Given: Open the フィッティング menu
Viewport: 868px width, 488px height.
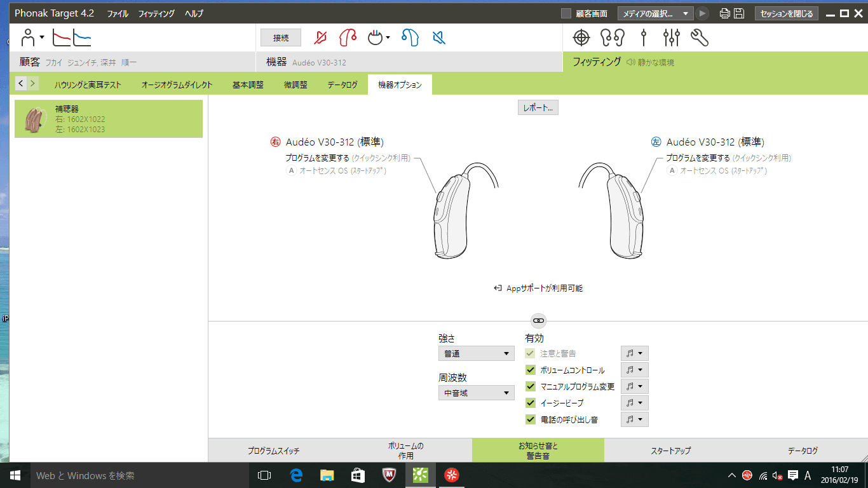Looking at the screenshot, I should coord(156,13).
